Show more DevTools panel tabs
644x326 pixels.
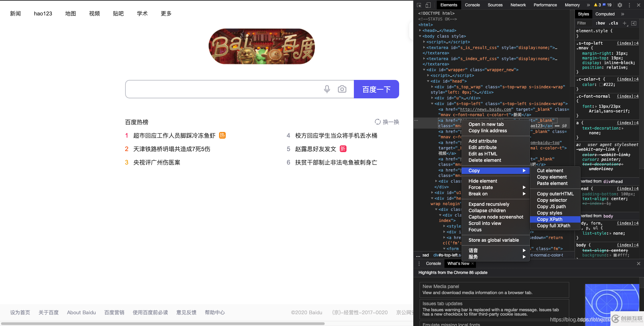coord(588,5)
